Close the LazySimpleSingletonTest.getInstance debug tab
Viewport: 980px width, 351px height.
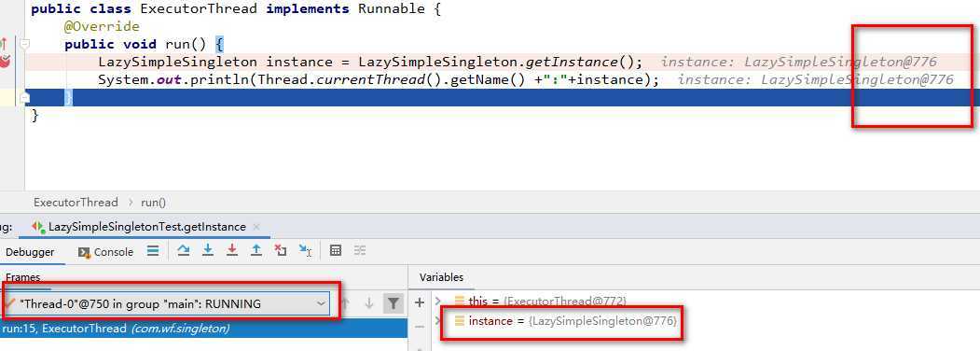256,227
